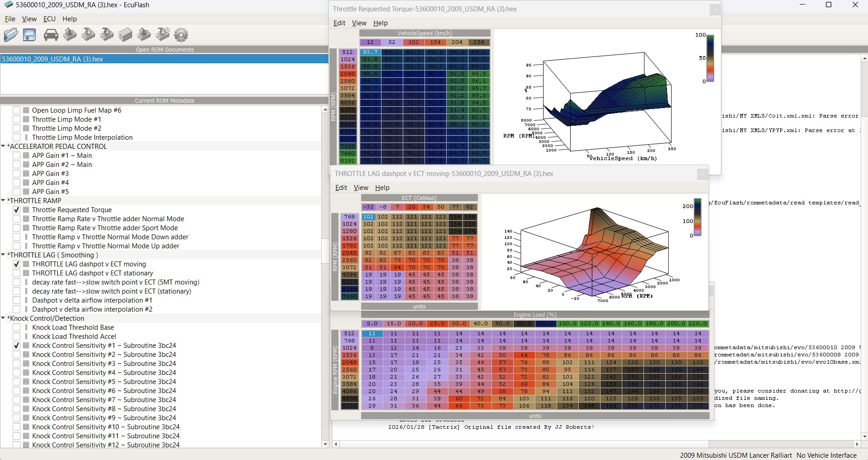868x460 pixels.
Task: Select 53600010_2009_USDM_RA (3).hex in ROM list
Action: 52,59
